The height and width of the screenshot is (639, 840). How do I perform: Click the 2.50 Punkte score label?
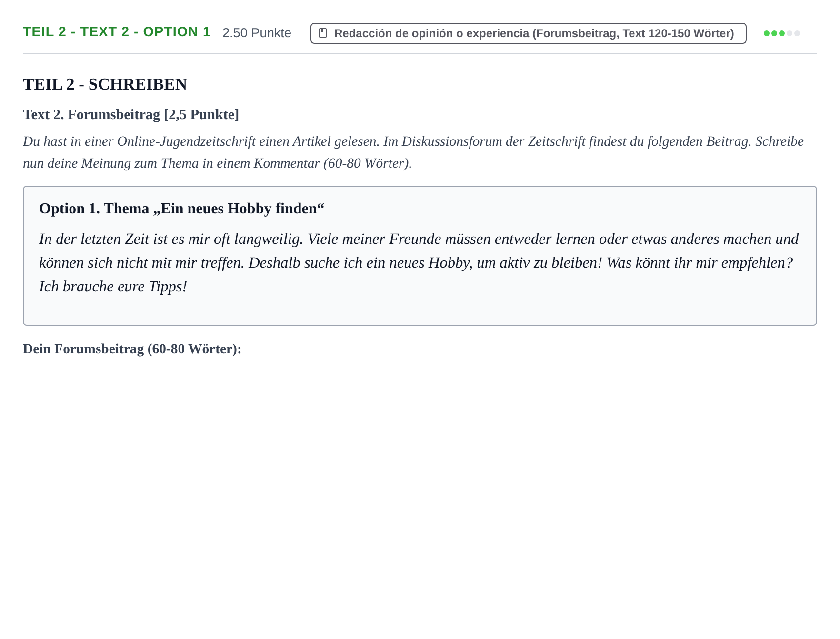[x=257, y=33]
